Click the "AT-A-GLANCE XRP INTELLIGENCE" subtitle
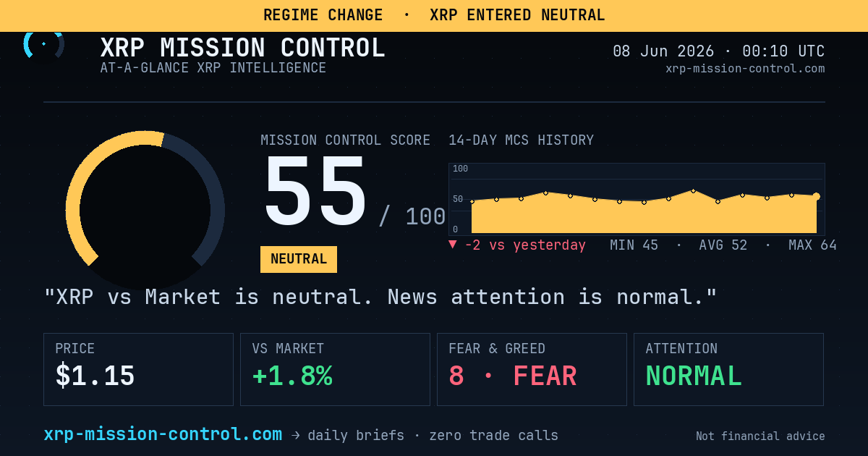The width and height of the screenshot is (868, 456). (213, 68)
